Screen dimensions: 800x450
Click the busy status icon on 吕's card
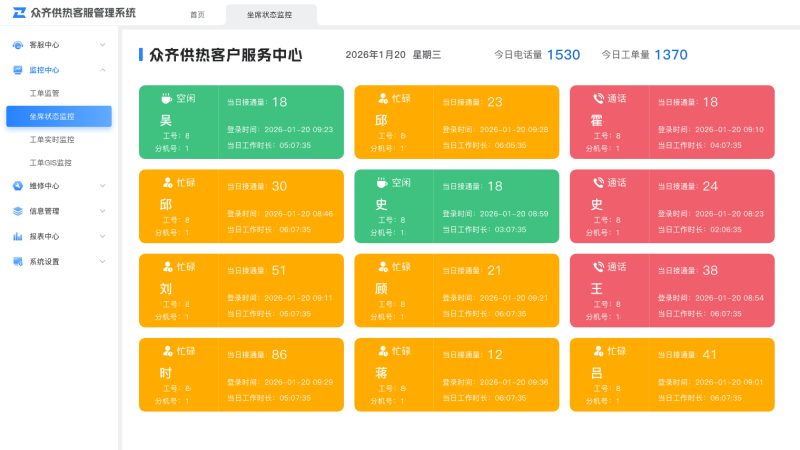598,351
